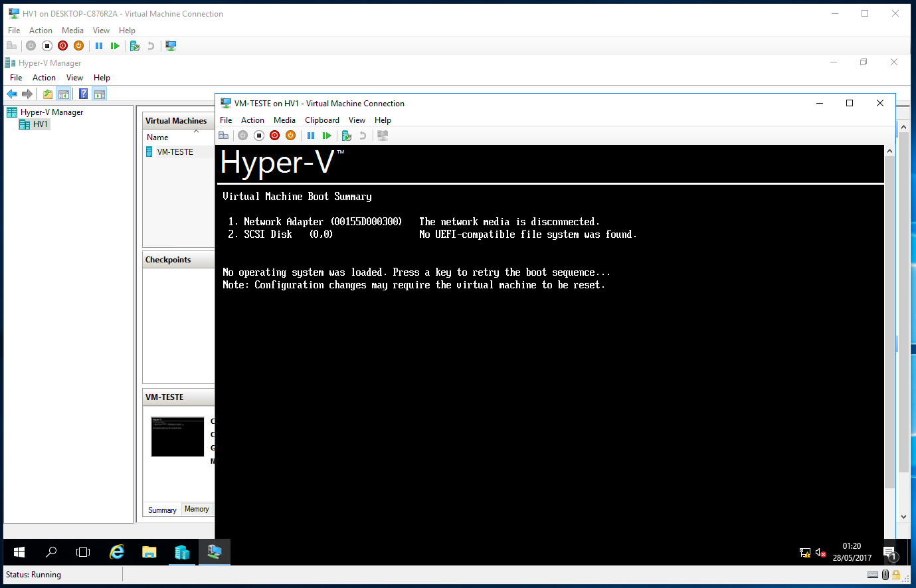Viewport: 916px width, 588px height.
Task: Pause the running virtual machine
Action: (x=311, y=135)
